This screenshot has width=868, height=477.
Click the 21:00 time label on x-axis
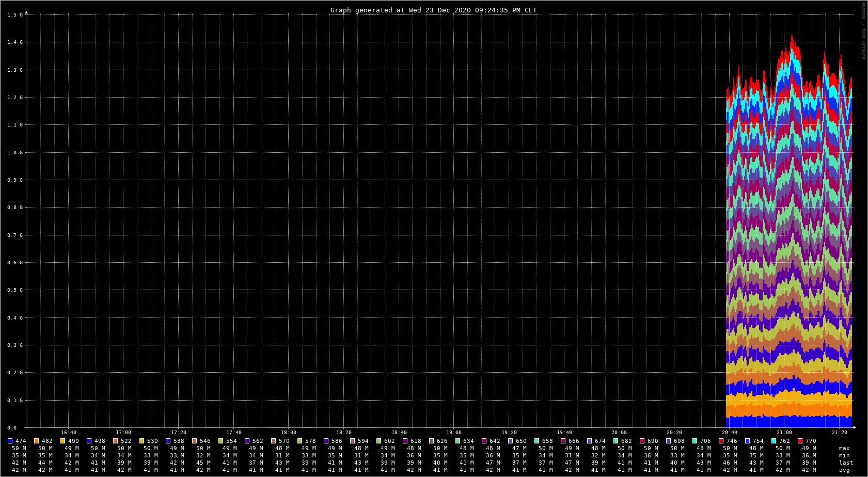click(x=784, y=433)
